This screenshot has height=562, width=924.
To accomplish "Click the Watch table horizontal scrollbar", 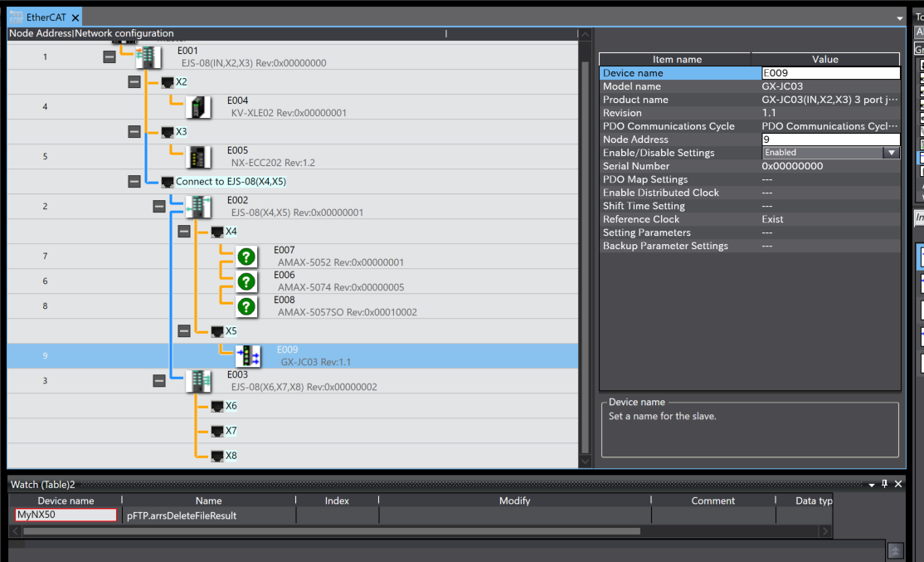I will click(332, 531).
